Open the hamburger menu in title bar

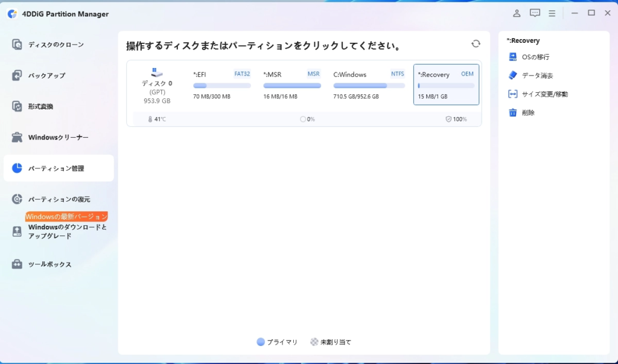pos(552,13)
